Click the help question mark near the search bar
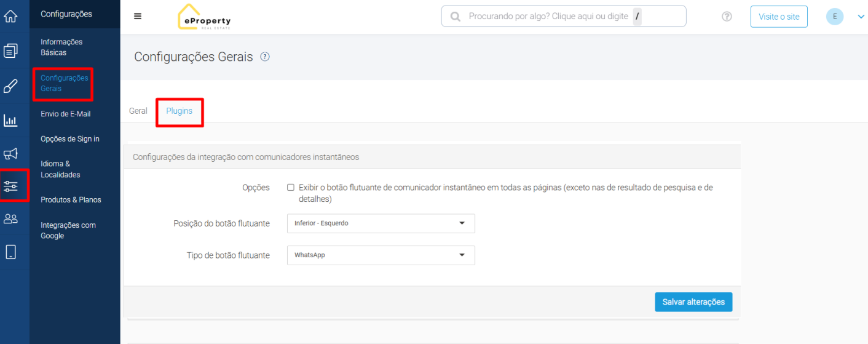 click(x=727, y=17)
